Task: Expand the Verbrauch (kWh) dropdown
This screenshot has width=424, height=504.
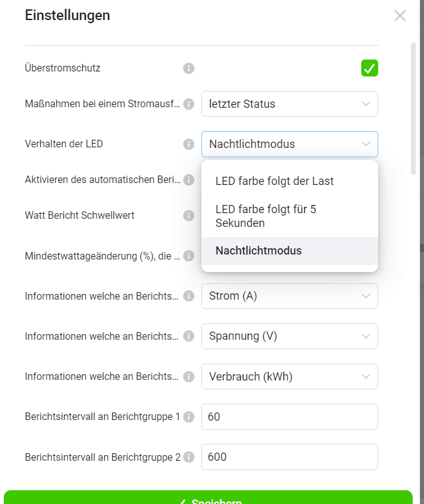Action: point(289,376)
